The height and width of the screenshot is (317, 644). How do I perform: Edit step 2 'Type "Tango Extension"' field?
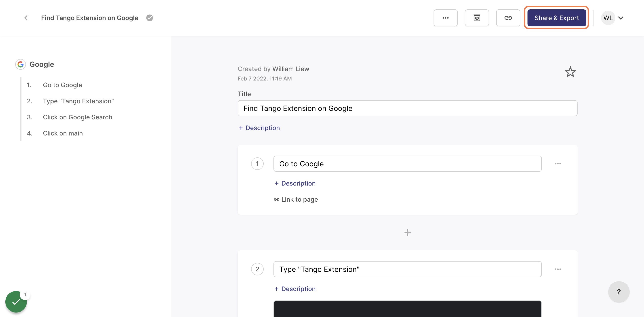point(407,269)
